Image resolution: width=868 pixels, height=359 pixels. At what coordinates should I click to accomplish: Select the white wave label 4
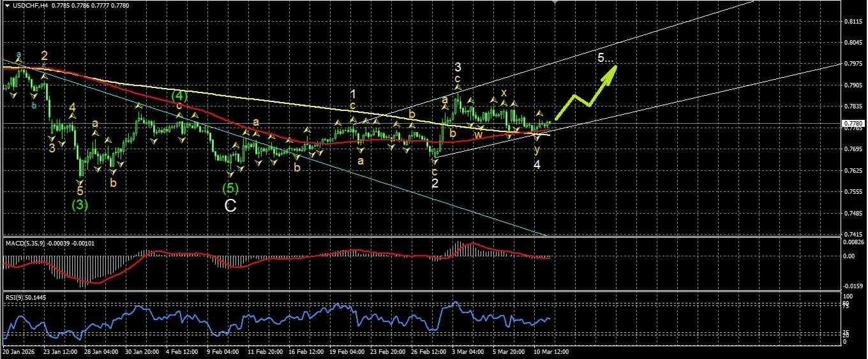[537, 165]
